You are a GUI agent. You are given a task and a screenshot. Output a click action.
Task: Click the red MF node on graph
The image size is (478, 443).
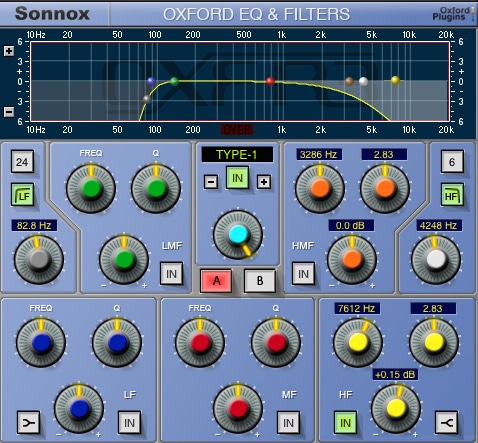(270, 81)
